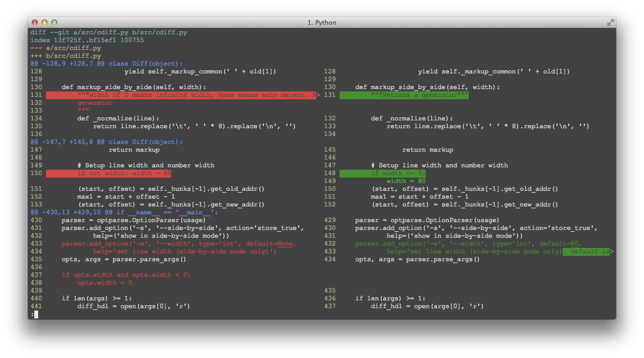This screenshot has width=644, height=358.
Task: Click the red 'if not width: width = 80' line
Action: [x=108, y=173]
